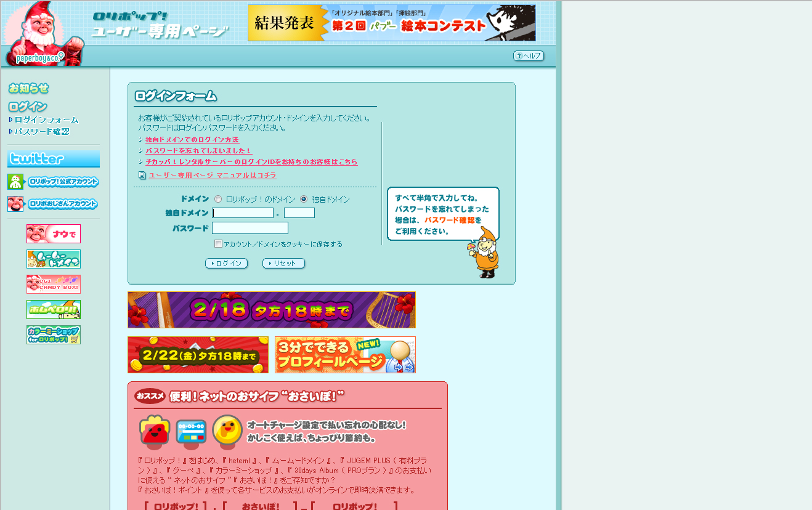The height and width of the screenshot is (510, 812).
Task: Open ロリポップ!公式アカウント twitter link
Action: tap(54, 182)
